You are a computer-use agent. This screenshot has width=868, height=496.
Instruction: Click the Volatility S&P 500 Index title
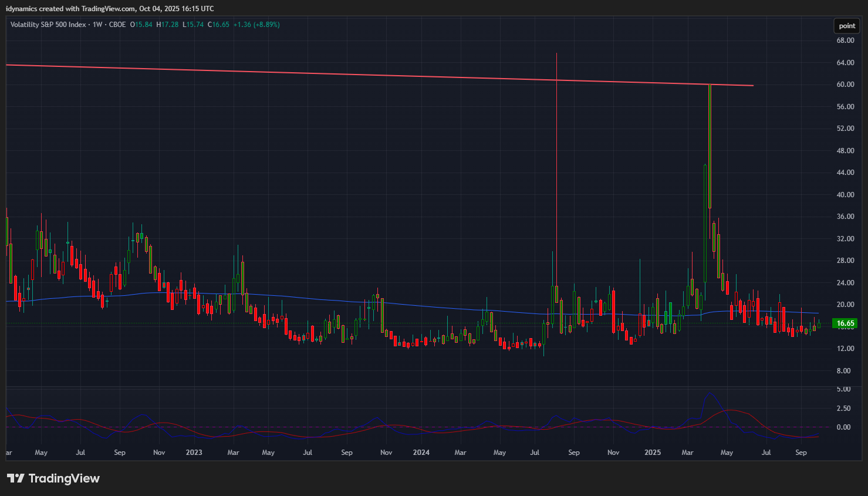tap(48, 25)
